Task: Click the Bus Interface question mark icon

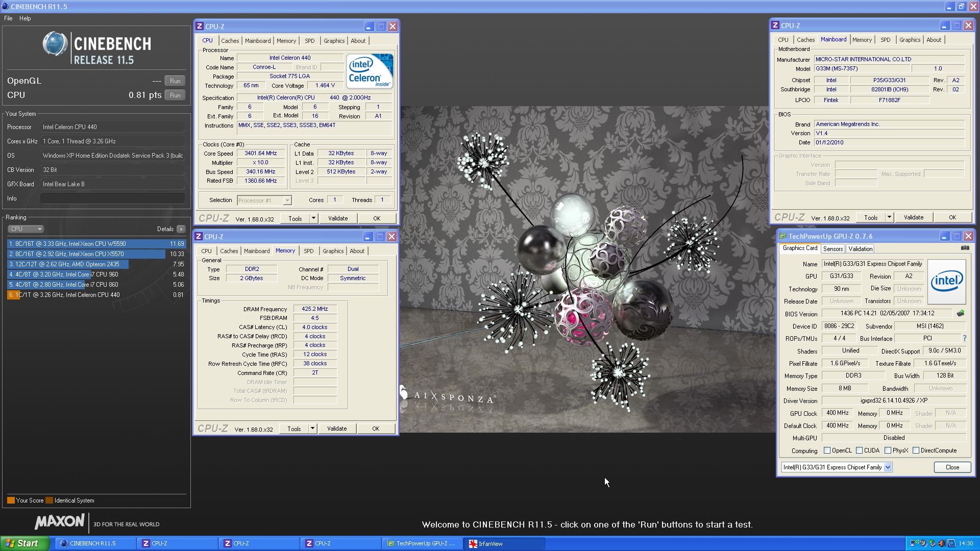Action: coord(964,338)
